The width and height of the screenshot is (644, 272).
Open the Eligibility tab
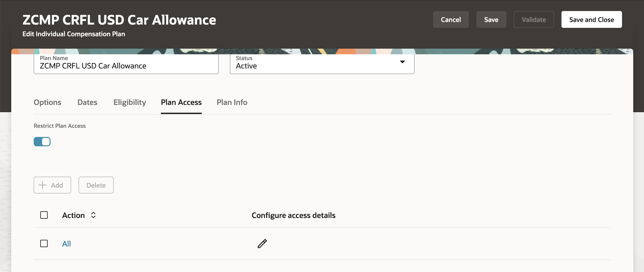click(129, 102)
